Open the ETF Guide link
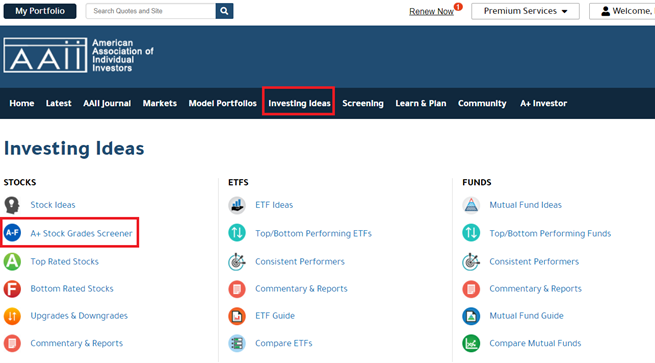The width and height of the screenshot is (655, 363). pos(275,316)
